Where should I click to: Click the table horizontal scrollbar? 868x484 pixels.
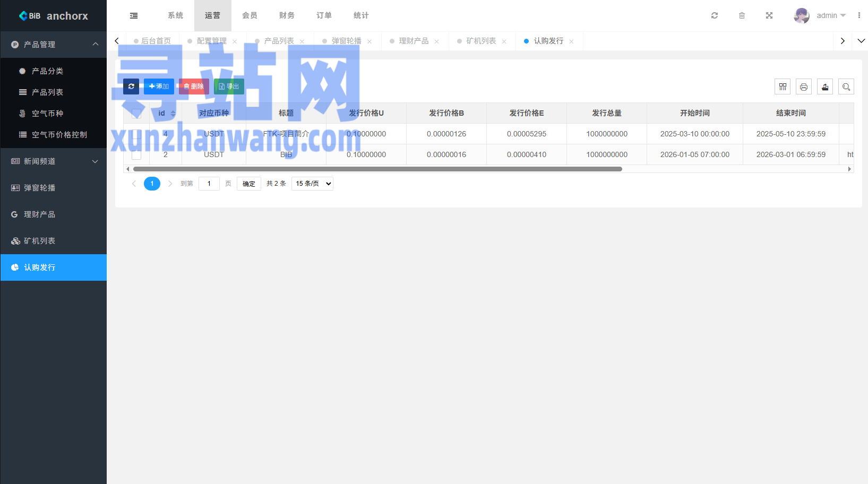(377, 169)
